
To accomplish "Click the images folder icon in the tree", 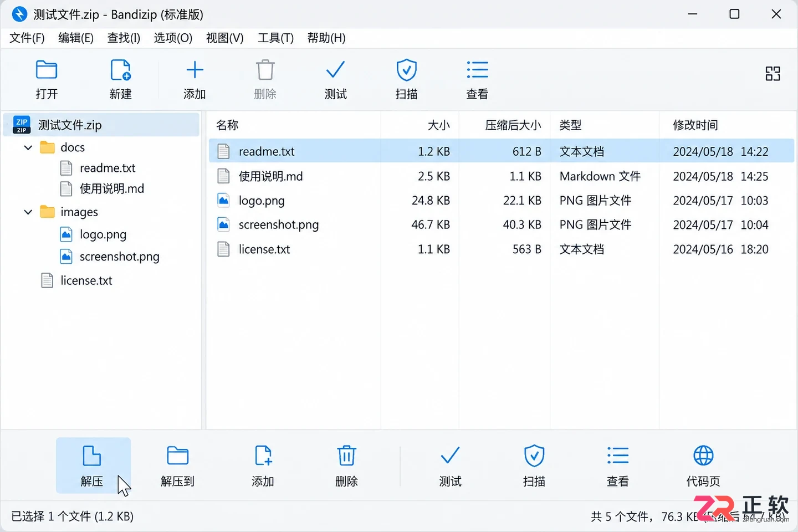I will coord(48,212).
